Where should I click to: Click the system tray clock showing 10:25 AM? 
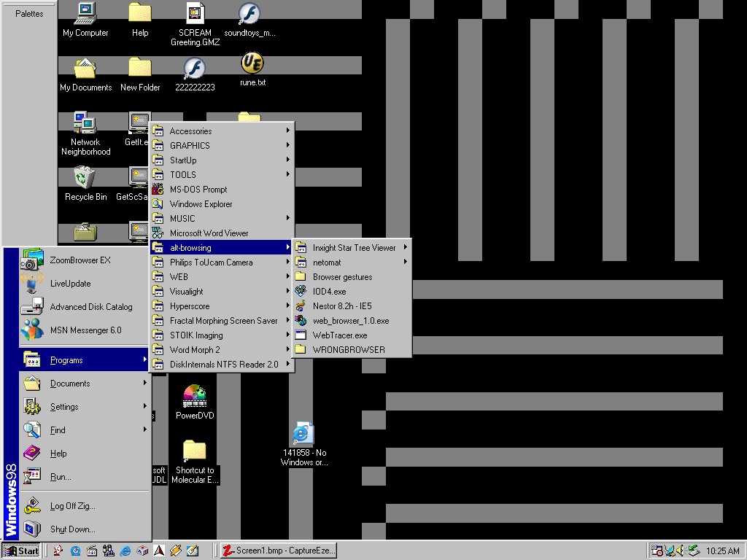click(723, 551)
